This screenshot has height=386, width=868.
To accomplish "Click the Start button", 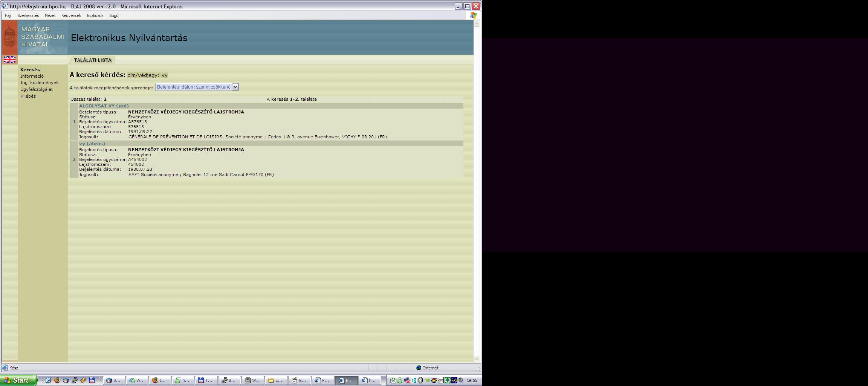I will point(18,380).
